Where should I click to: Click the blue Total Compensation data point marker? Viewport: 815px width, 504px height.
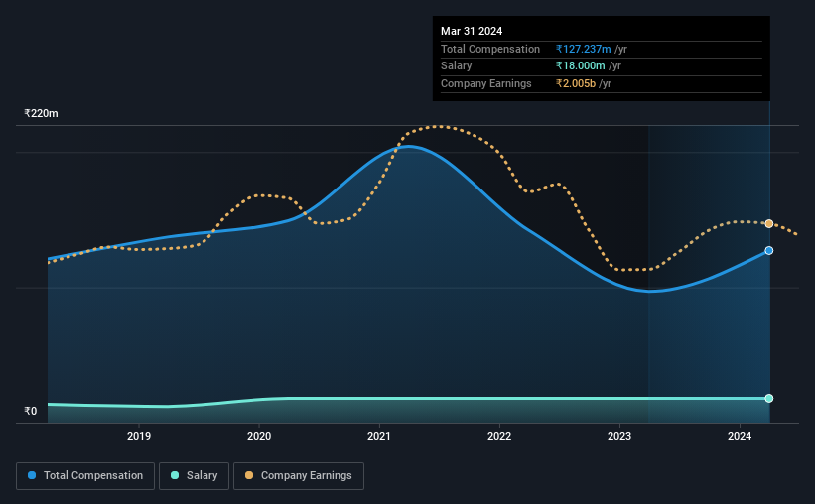(768, 250)
